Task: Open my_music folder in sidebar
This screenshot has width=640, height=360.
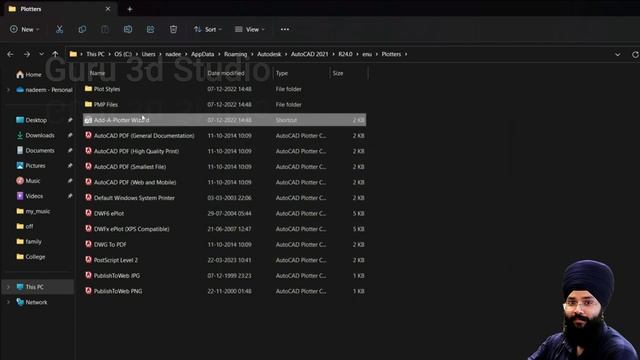Action: click(33, 211)
